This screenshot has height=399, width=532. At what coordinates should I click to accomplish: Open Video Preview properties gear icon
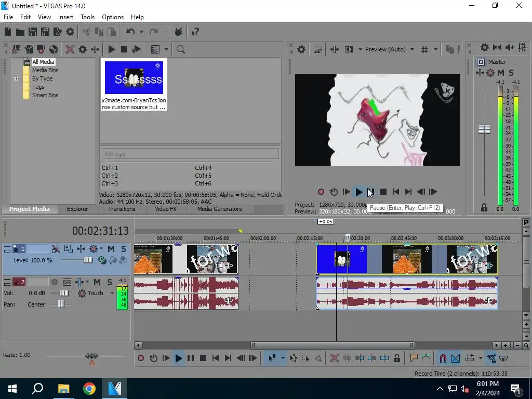301,49
